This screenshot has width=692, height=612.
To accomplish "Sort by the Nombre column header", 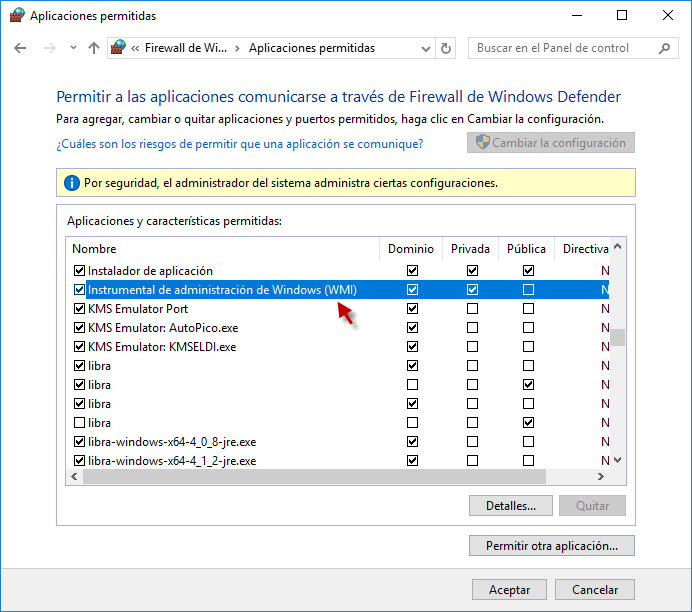I will click(x=222, y=249).
